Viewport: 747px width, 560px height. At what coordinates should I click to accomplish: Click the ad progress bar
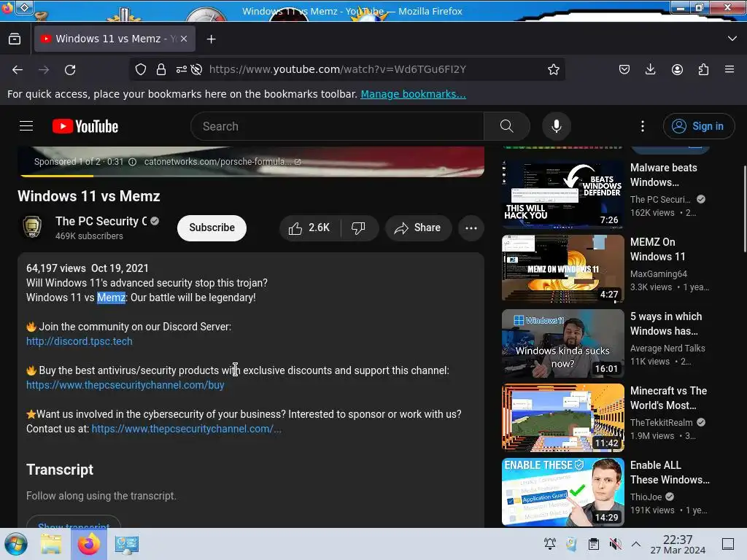252,176
